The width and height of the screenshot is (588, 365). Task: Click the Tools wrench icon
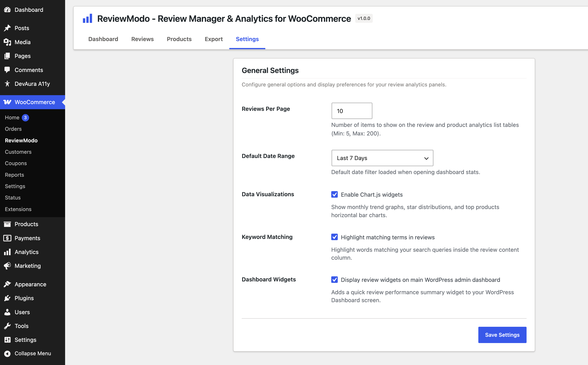(x=7, y=326)
